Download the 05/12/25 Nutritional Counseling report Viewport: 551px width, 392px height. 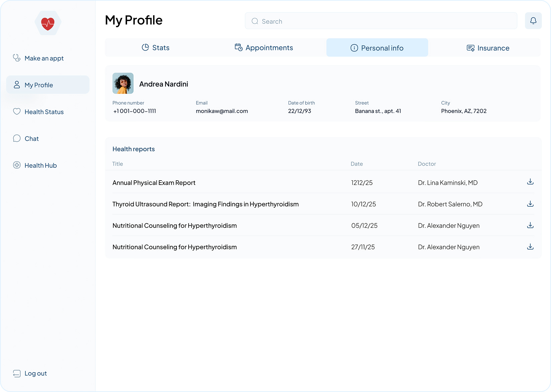point(530,225)
